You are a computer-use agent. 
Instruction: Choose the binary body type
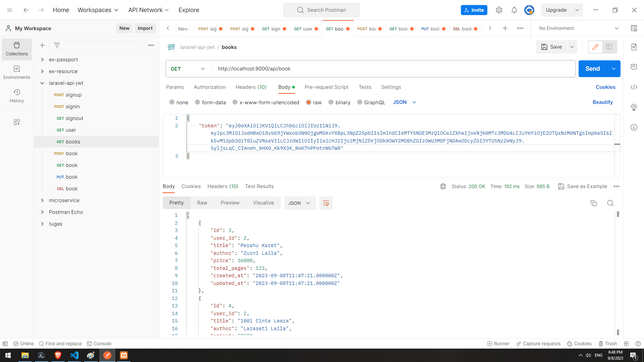pos(331,102)
